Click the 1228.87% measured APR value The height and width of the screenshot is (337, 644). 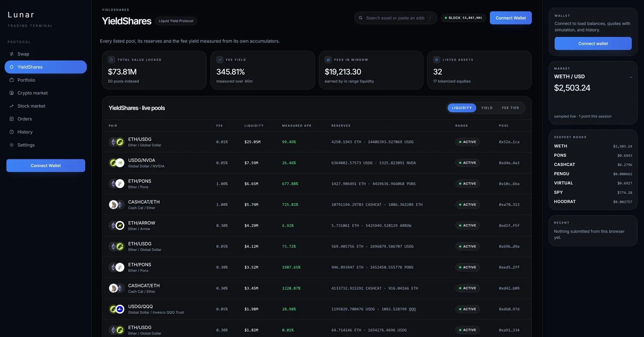291,288
